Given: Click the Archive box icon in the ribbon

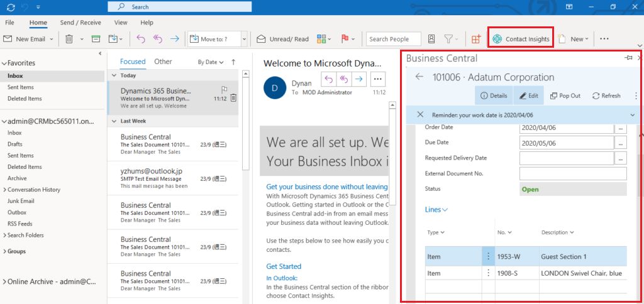Looking at the screenshot, I should coord(96,39).
